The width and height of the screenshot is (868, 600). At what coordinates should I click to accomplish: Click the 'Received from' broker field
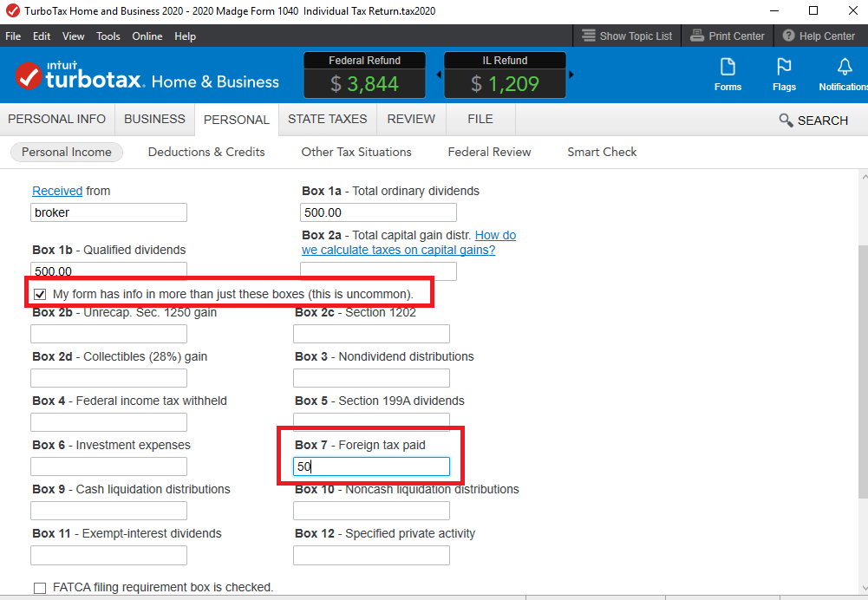pyautogui.click(x=108, y=212)
